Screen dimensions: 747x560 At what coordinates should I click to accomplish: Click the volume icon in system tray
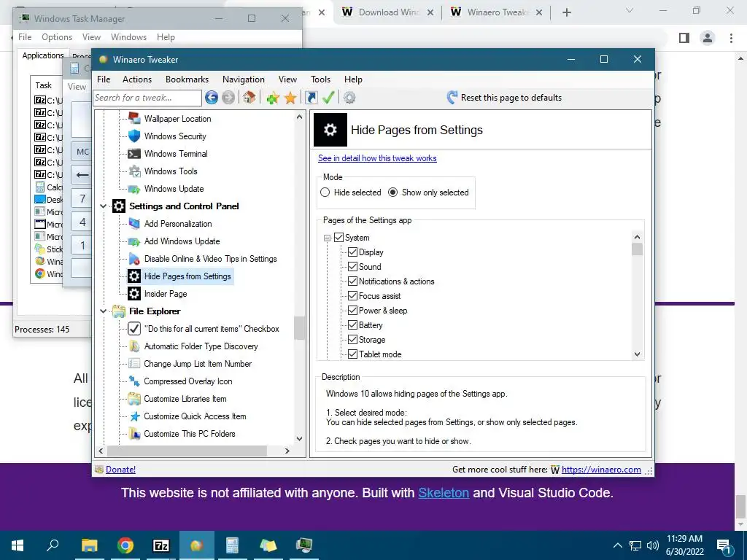[653, 545]
